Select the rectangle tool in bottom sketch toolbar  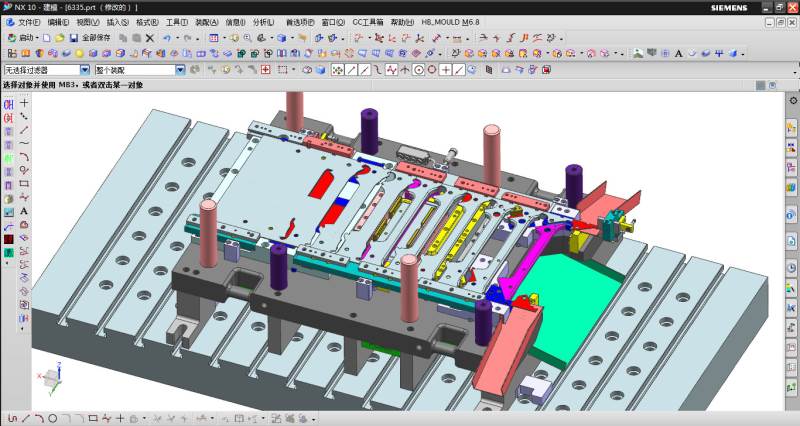[x=92, y=418]
